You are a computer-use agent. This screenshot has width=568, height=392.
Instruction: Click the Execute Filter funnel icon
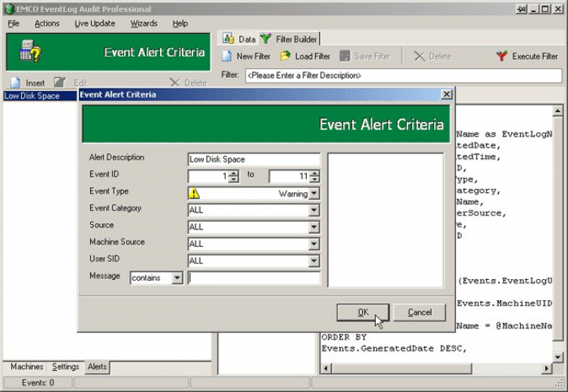coord(501,56)
